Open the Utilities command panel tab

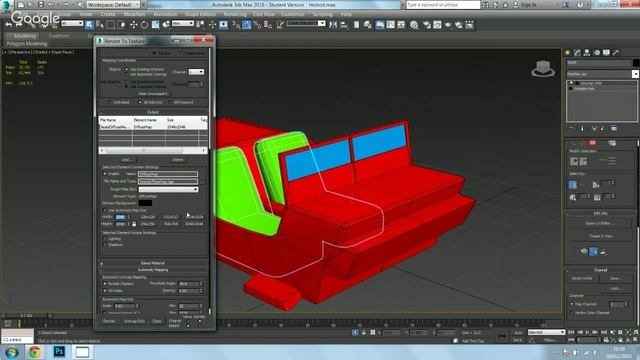[616, 52]
